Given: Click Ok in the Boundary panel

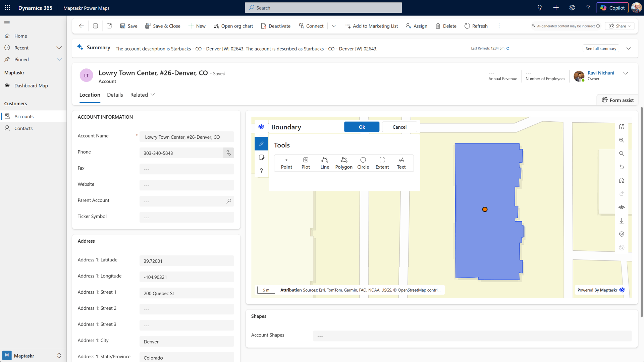Looking at the screenshot, I should (362, 127).
